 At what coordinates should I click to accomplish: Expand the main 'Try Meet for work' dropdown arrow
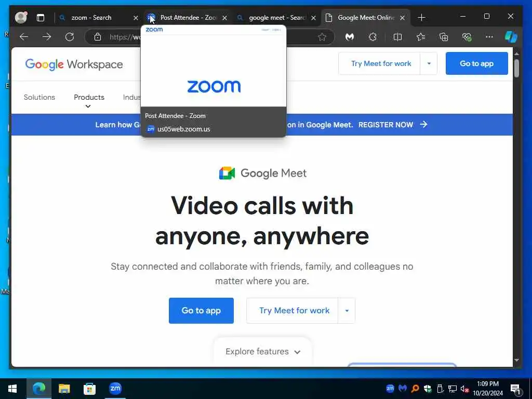(x=347, y=311)
